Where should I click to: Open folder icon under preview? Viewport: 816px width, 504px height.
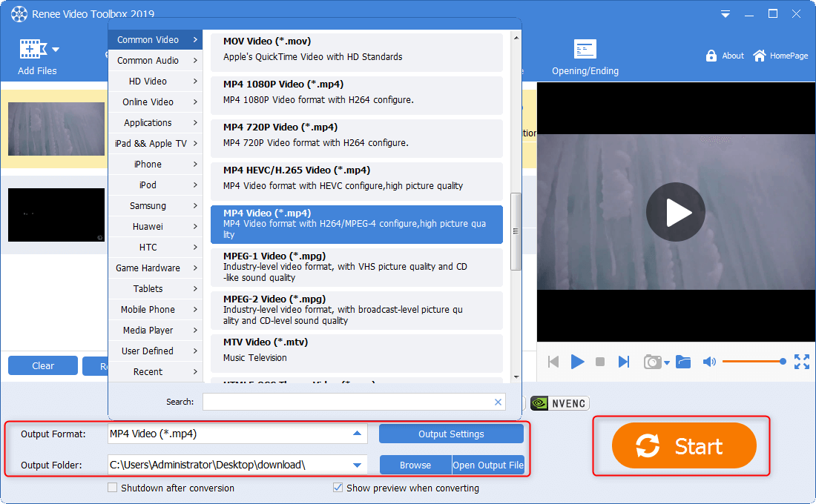coord(683,362)
